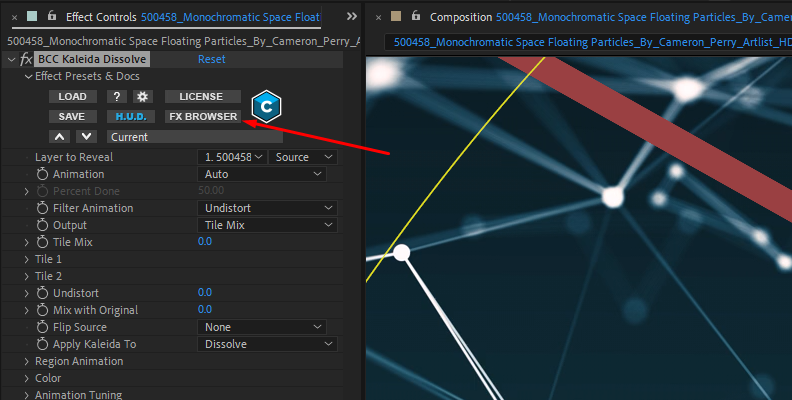This screenshot has width=792, height=400.
Task: Click the SAVE preset button
Action: tap(73, 117)
